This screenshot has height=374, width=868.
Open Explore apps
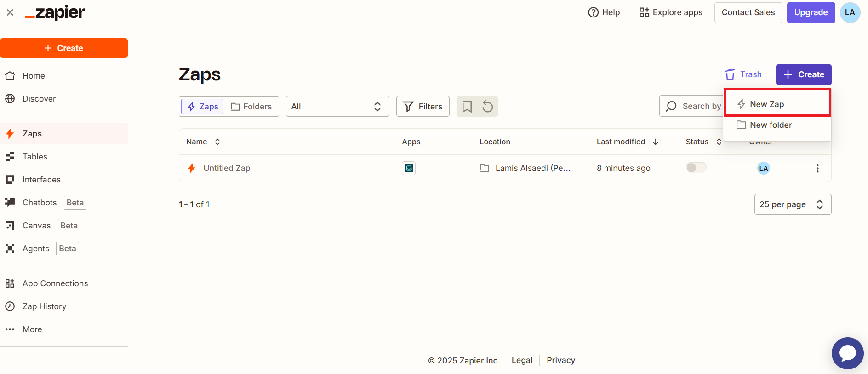pos(671,12)
